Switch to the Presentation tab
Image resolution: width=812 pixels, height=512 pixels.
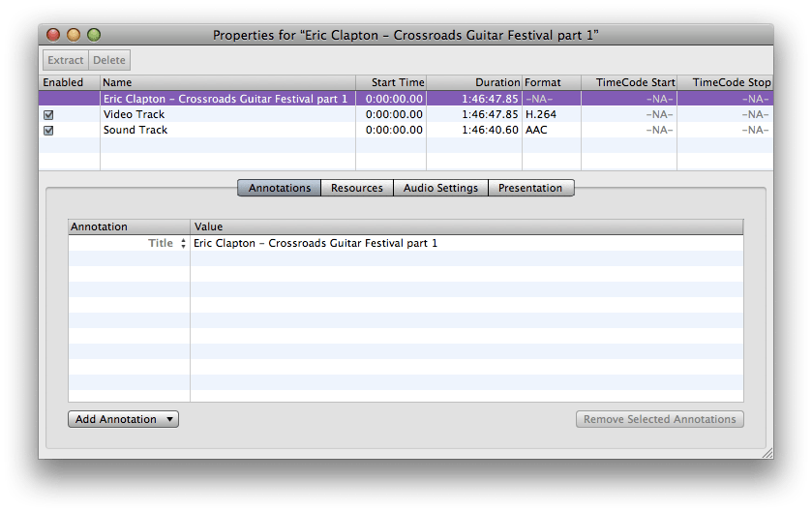(530, 188)
